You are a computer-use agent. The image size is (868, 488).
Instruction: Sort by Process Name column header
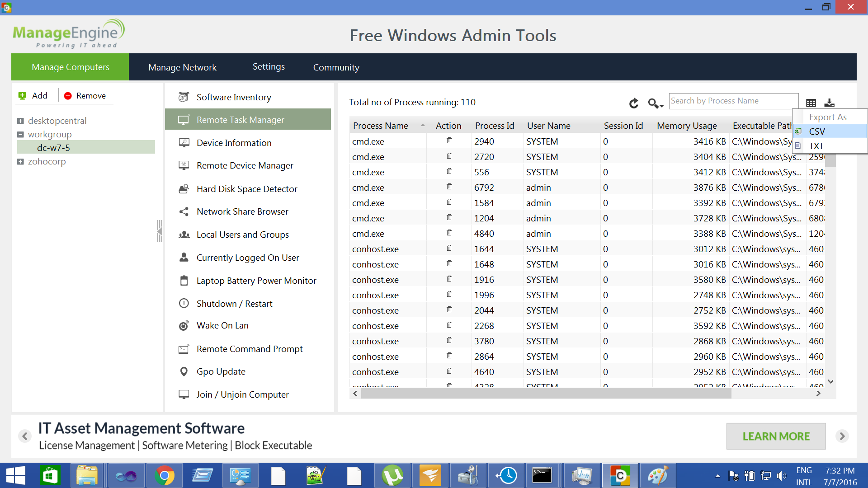tap(389, 126)
